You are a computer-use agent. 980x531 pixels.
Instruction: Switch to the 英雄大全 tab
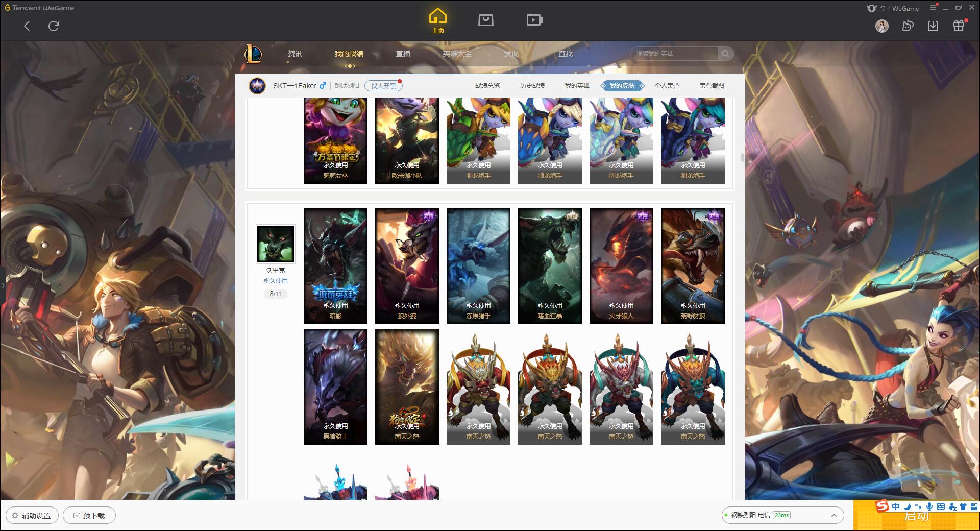[x=457, y=54]
